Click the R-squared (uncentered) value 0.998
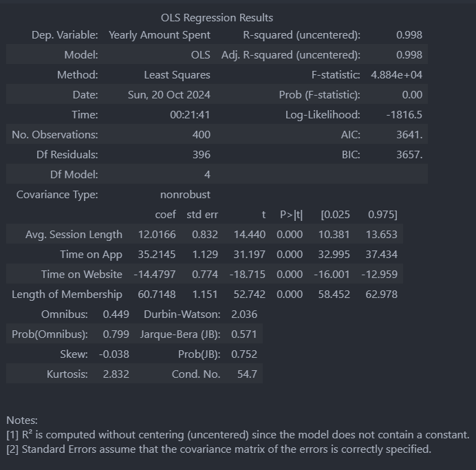476x470 pixels. pyautogui.click(x=409, y=35)
